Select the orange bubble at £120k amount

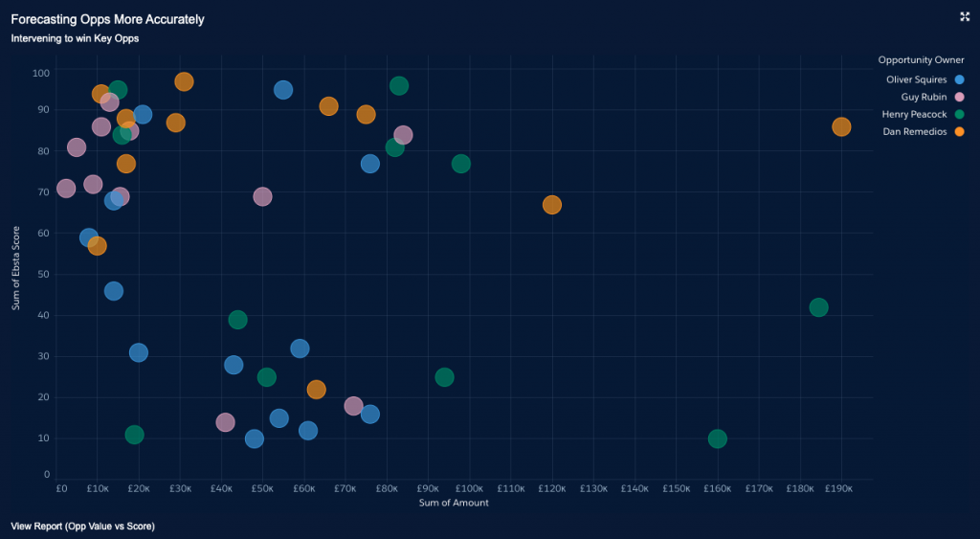551,205
